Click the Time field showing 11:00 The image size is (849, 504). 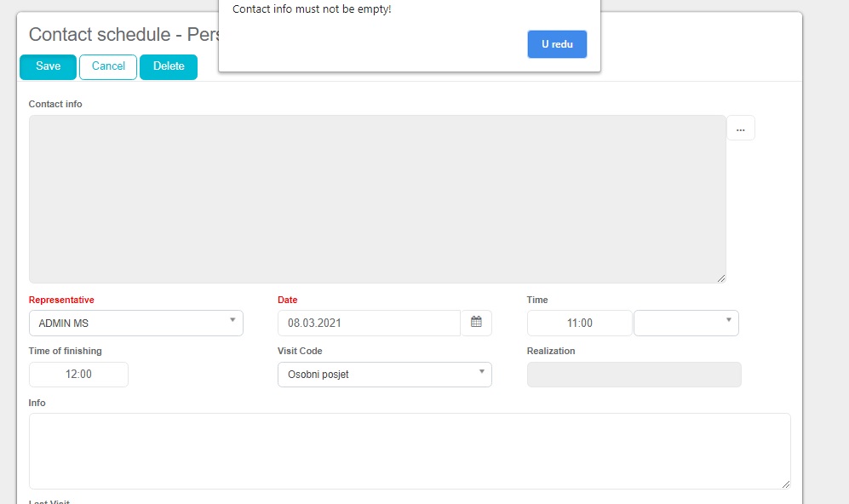click(579, 324)
